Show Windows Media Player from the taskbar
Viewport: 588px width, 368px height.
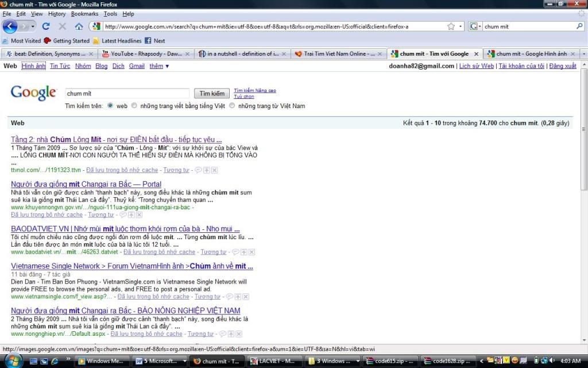[102, 361]
